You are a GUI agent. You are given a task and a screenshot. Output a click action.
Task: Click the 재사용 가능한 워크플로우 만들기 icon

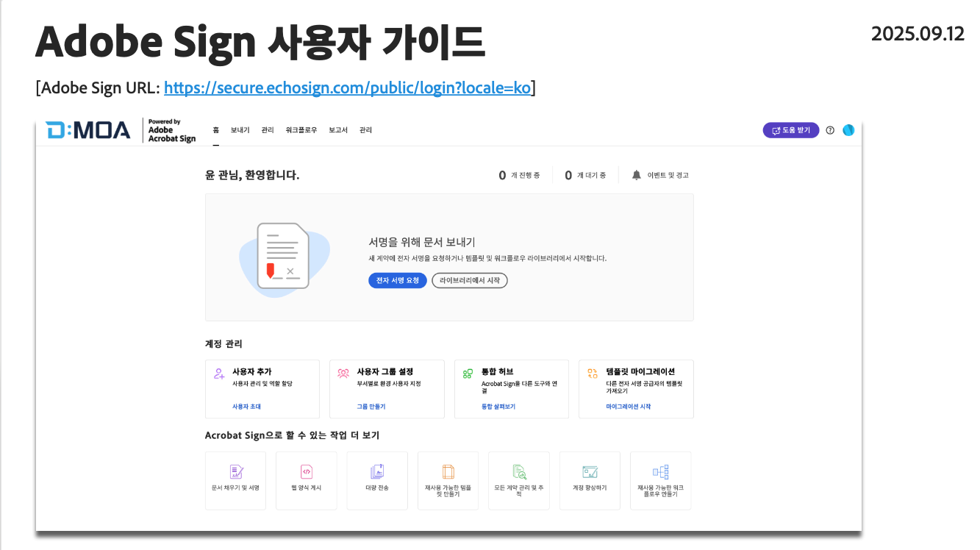pos(660,472)
